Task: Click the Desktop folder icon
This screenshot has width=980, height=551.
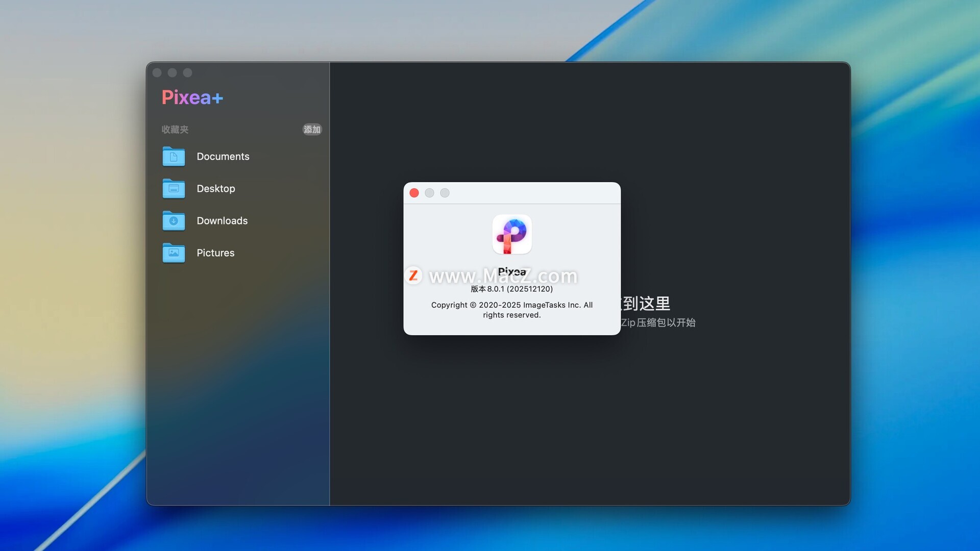Action: pyautogui.click(x=174, y=189)
